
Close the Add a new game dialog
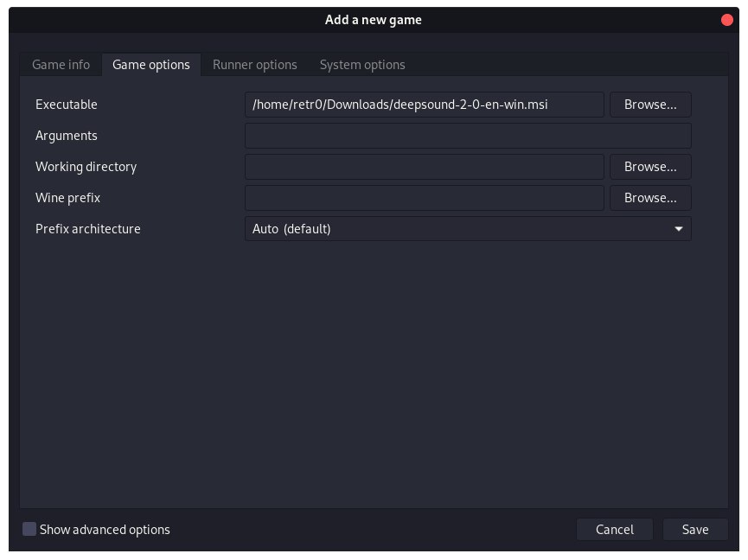pyautogui.click(x=727, y=20)
